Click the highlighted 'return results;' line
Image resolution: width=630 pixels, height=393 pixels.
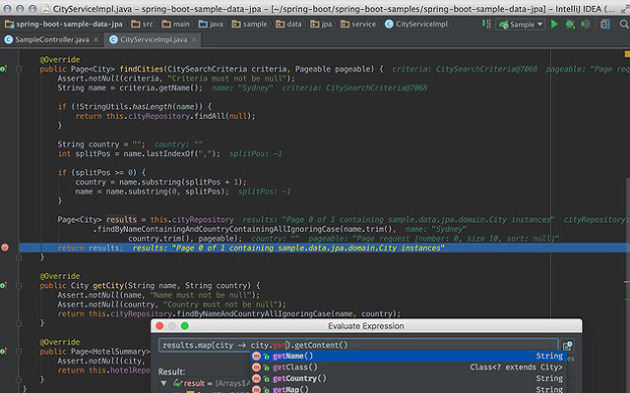[x=324, y=248]
